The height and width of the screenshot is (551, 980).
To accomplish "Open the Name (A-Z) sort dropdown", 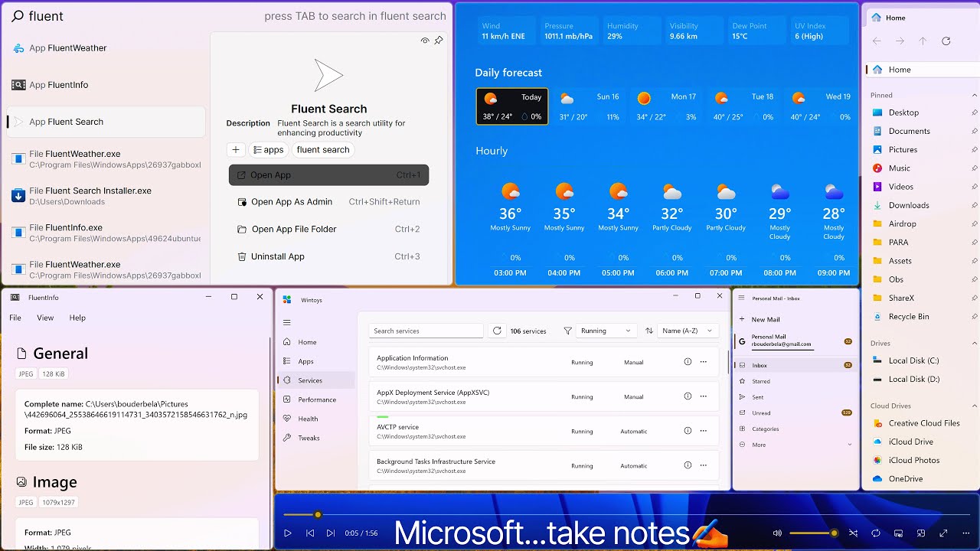I will (688, 331).
